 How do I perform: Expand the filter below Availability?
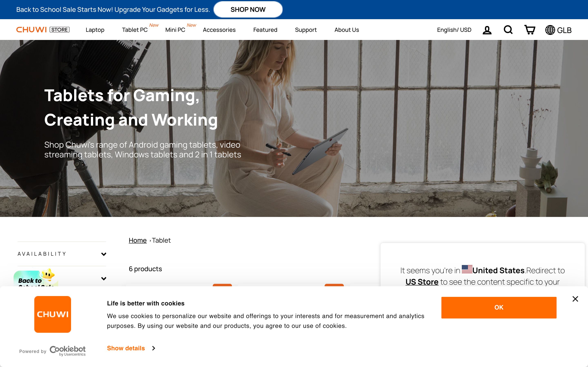pos(104,278)
